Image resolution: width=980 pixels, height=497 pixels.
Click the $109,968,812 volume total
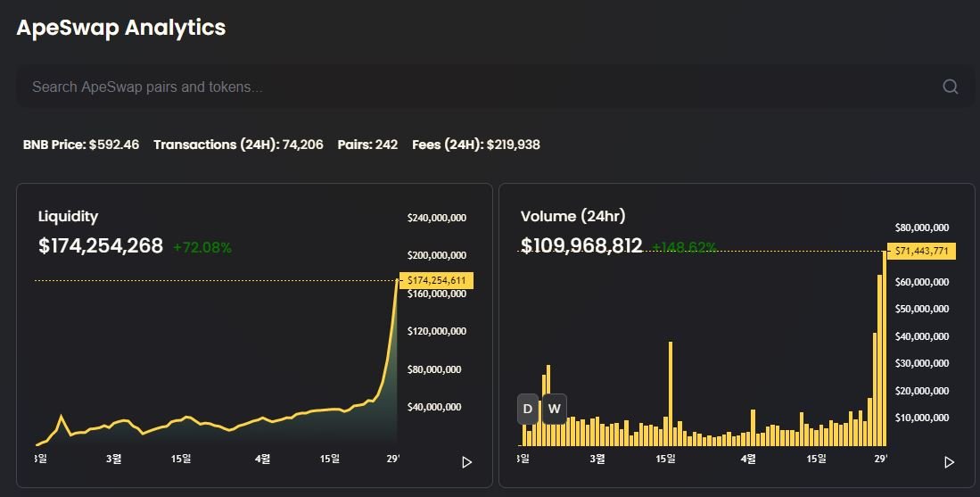pos(581,245)
